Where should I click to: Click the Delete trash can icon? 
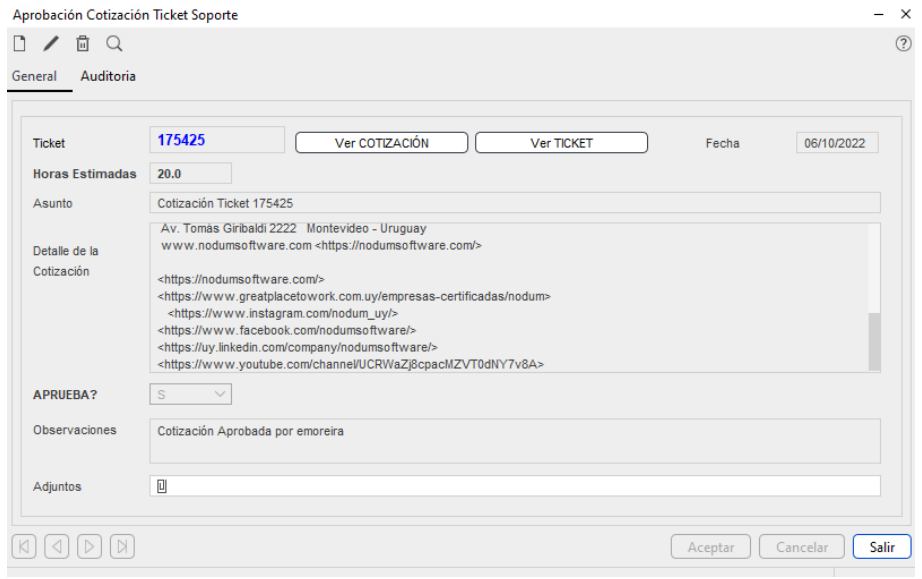(83, 44)
